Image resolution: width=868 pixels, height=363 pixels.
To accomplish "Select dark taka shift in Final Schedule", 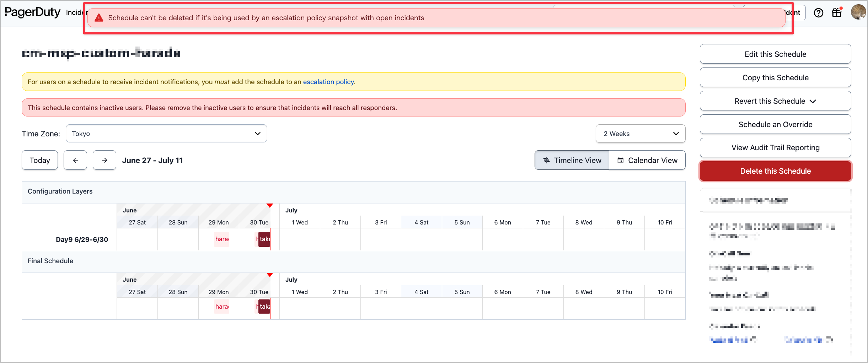I will (x=264, y=306).
